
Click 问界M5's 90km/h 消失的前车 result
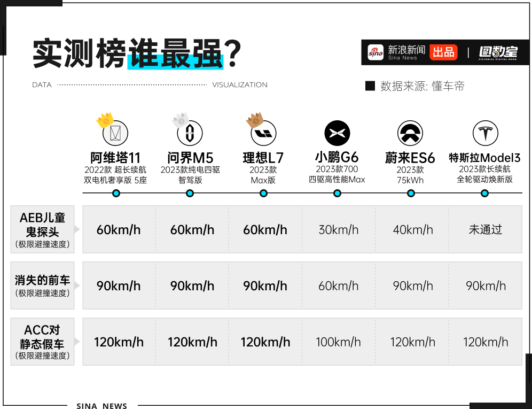point(192,285)
